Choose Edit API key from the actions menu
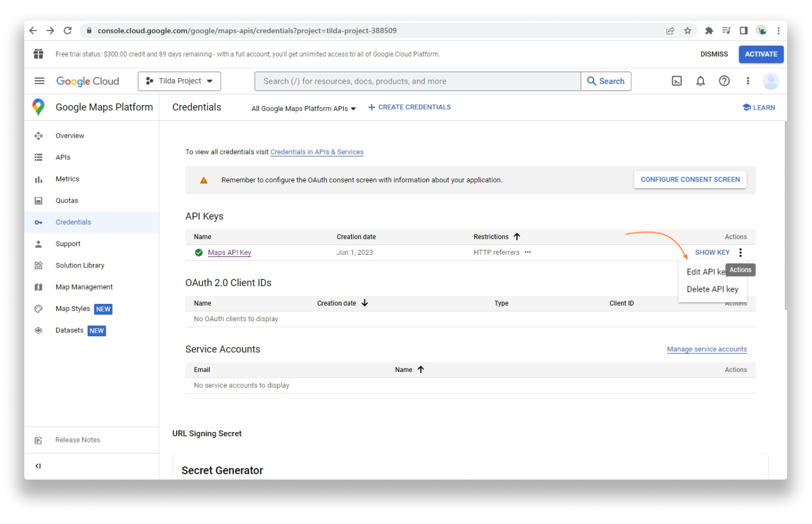812x524 pixels. pos(706,272)
